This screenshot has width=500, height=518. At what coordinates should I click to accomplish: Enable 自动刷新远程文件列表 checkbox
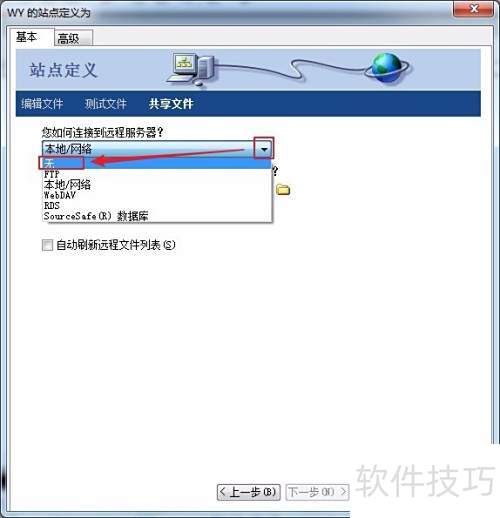tap(47, 245)
